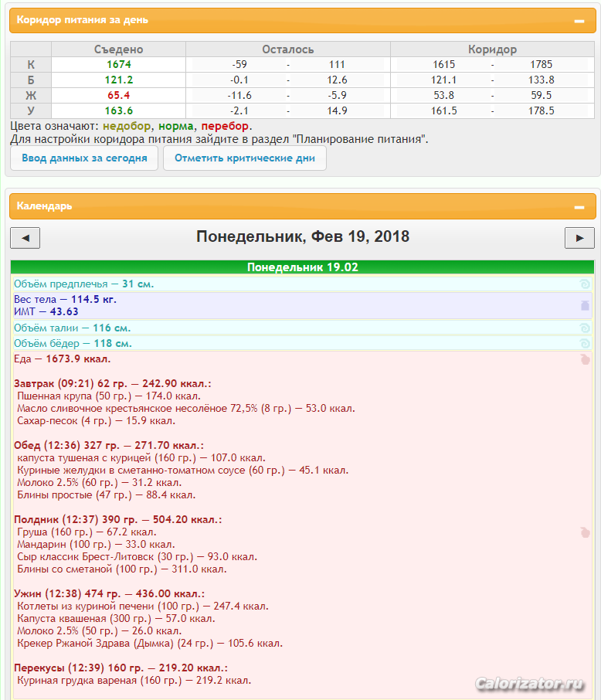
Task: Click the date title Понедельник, Фев 19, 2018
Action: 303,236
